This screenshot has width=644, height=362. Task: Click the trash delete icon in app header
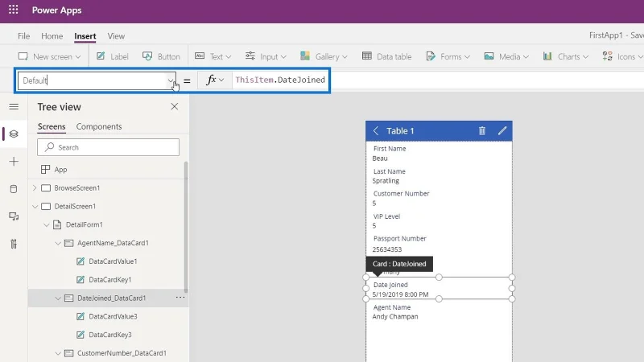(481, 131)
